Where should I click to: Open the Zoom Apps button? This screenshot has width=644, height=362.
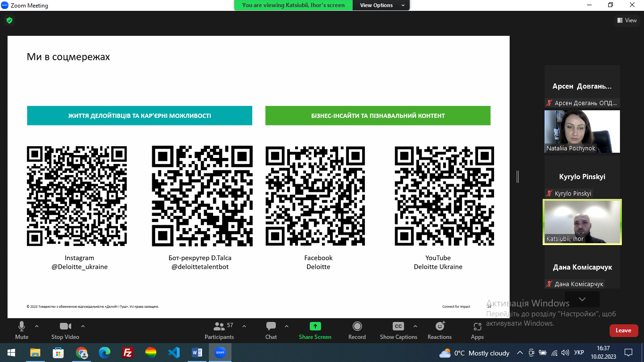477,330
